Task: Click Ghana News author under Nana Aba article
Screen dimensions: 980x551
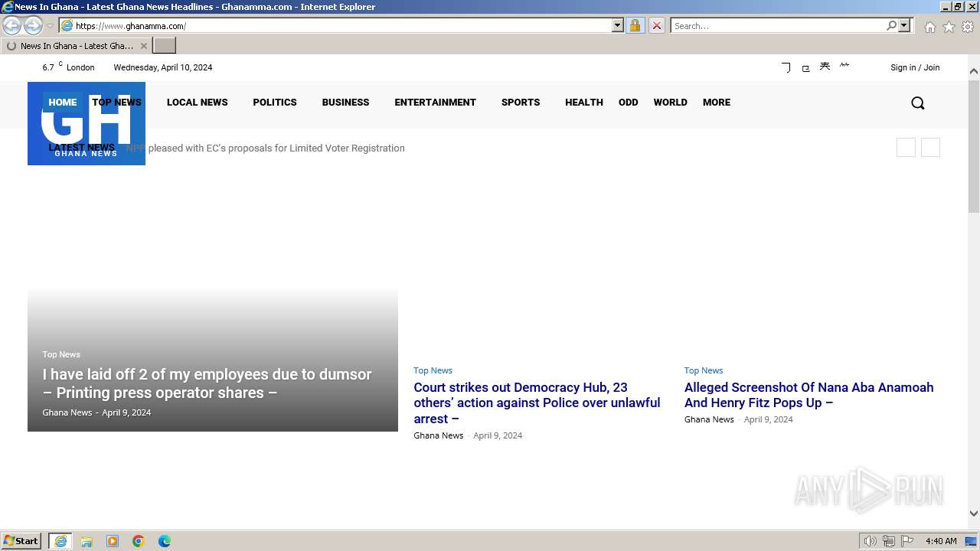Action: point(709,419)
